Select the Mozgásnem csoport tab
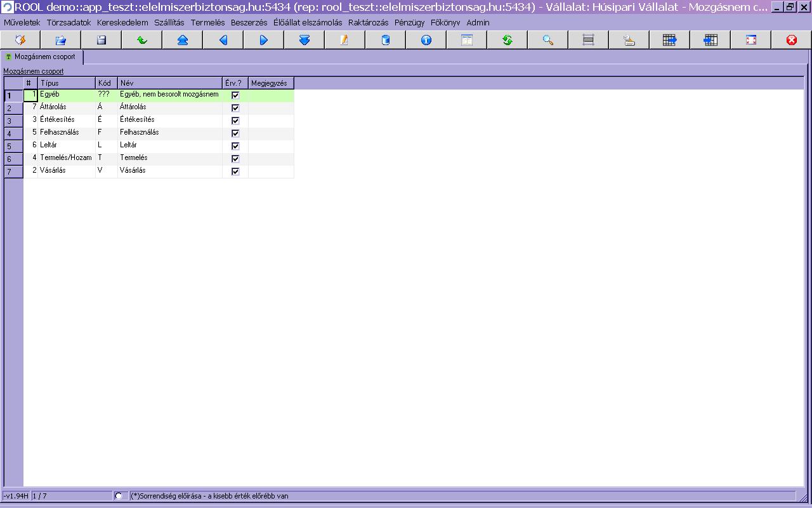812x508 pixels. click(42, 57)
